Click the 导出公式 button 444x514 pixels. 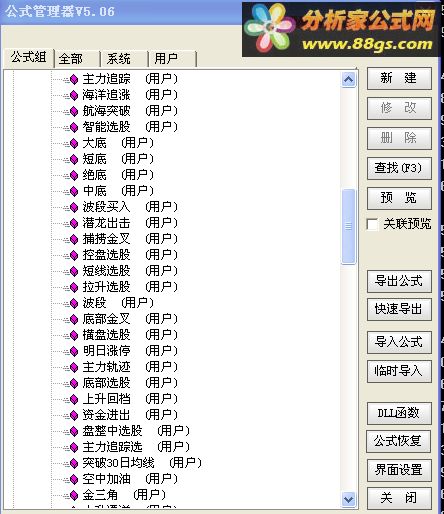click(x=399, y=281)
